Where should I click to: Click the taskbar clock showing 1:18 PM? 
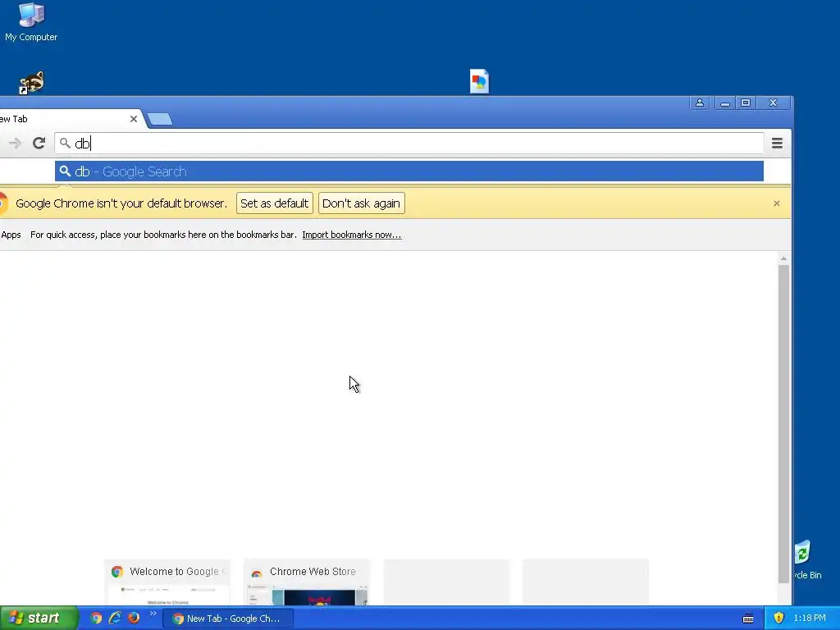click(810, 619)
